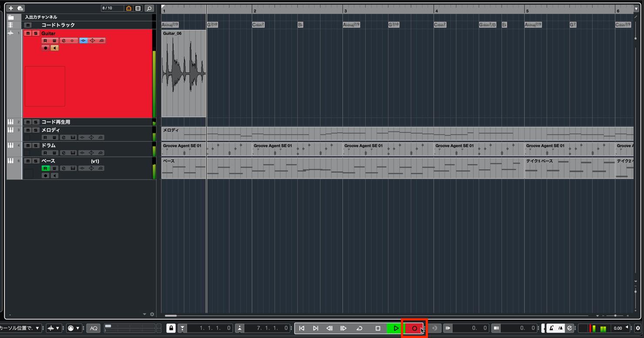
Task: Open Guitar track channel settings (e)
Action: (x=64, y=41)
